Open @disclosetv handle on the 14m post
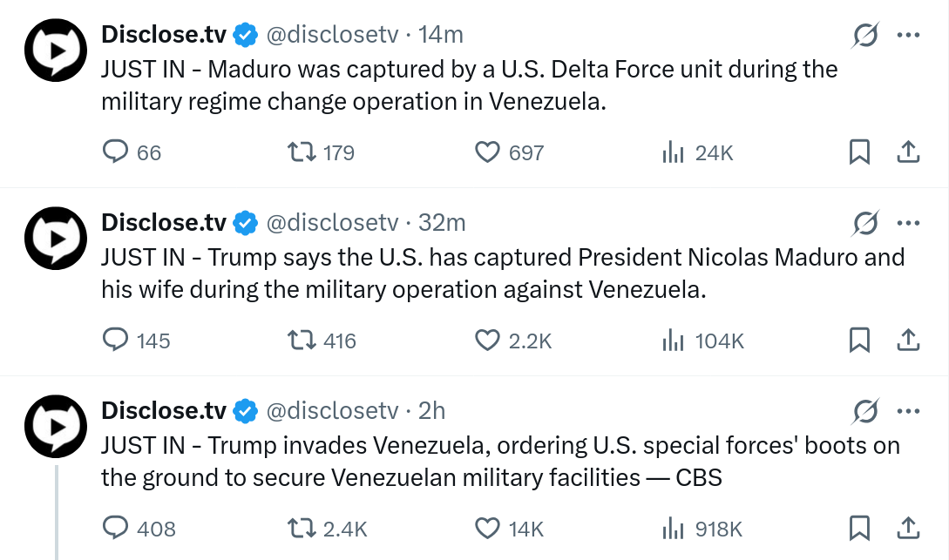 [x=331, y=35]
